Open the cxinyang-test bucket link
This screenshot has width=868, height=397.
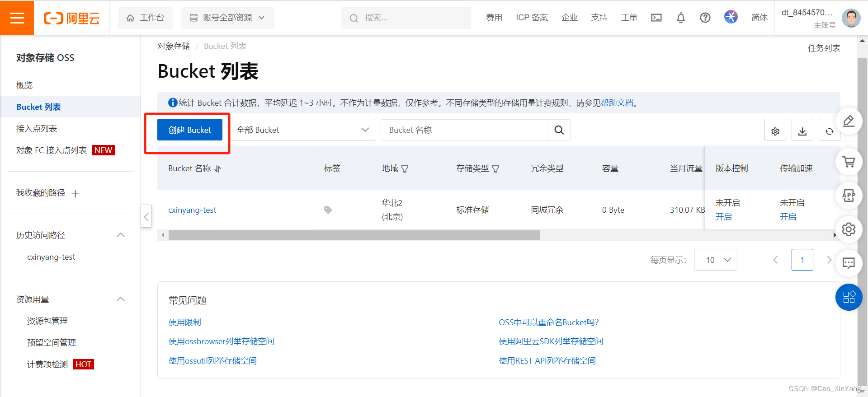click(192, 210)
